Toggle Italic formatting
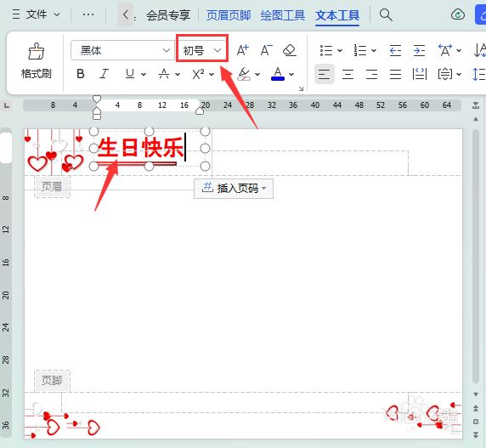This screenshot has height=448, width=486. [105, 74]
